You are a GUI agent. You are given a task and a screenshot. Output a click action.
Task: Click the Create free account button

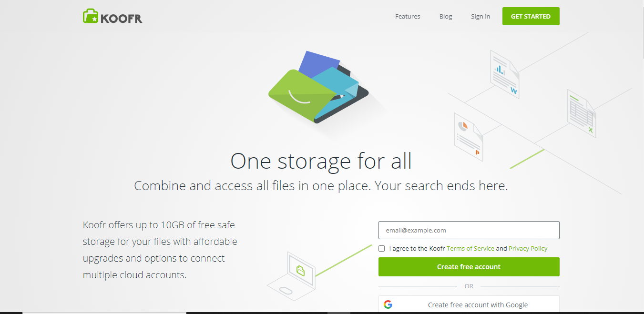(x=469, y=267)
